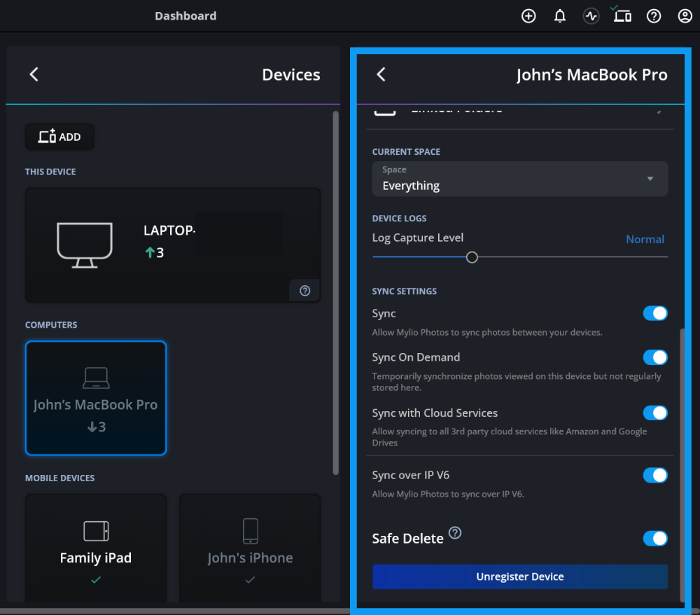
Task: Toggle Sync with Cloud Services off
Action: tap(655, 413)
